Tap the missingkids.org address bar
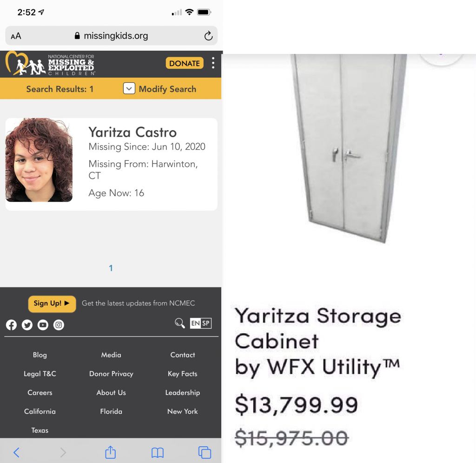The image size is (476, 463). [x=111, y=36]
